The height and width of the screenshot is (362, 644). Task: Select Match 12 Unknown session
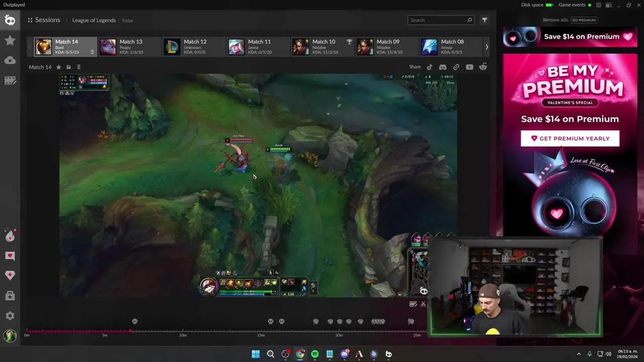click(194, 47)
